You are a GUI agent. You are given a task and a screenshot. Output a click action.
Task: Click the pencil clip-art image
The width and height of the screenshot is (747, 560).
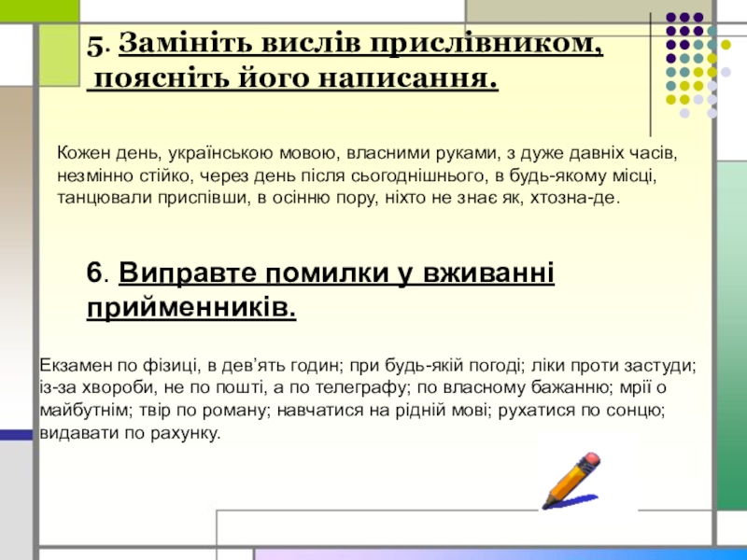(x=571, y=481)
